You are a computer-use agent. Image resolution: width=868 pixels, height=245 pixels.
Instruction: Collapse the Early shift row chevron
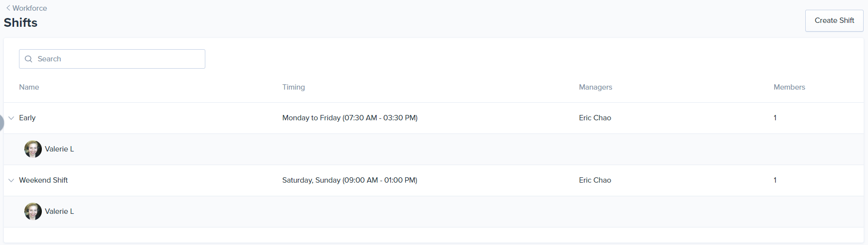[x=11, y=118]
